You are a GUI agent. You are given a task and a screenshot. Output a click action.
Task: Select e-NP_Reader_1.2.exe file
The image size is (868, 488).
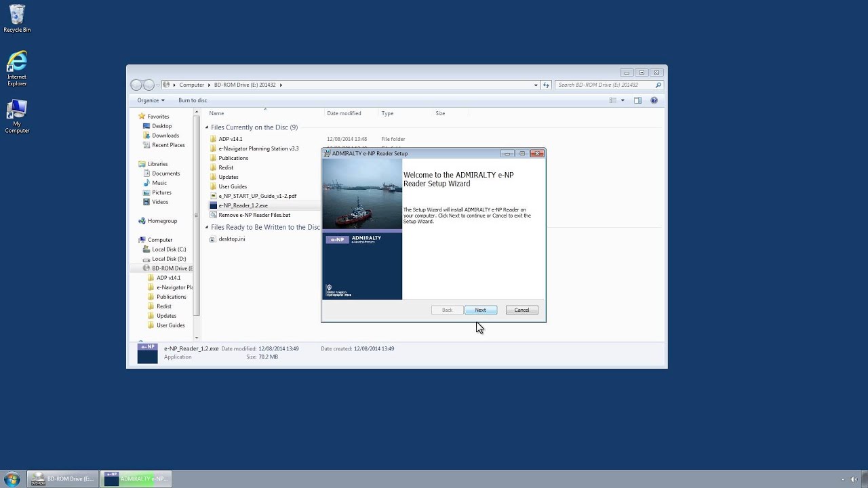(x=243, y=205)
